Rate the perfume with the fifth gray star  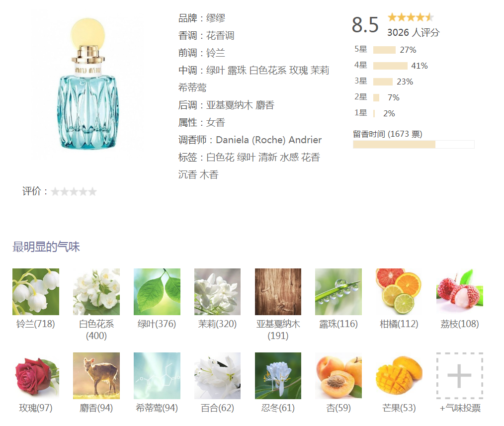(92, 191)
